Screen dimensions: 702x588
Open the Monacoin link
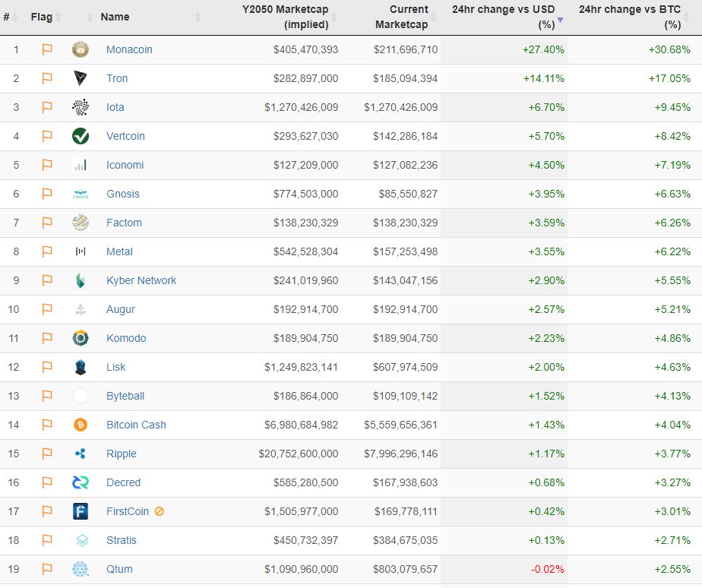tap(129, 49)
